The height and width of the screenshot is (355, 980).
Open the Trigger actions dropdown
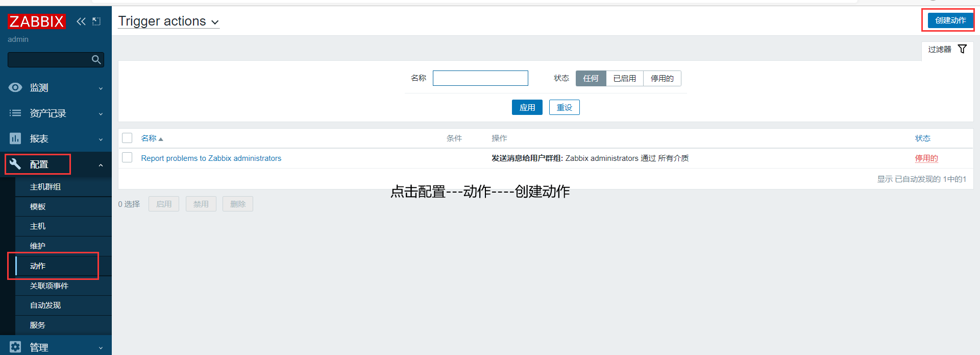(x=168, y=21)
